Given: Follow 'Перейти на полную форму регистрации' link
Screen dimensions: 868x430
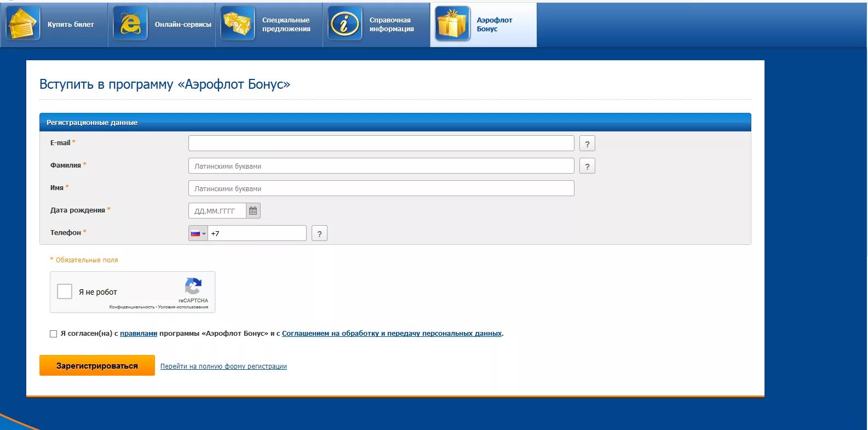Looking at the screenshot, I should coord(223,366).
